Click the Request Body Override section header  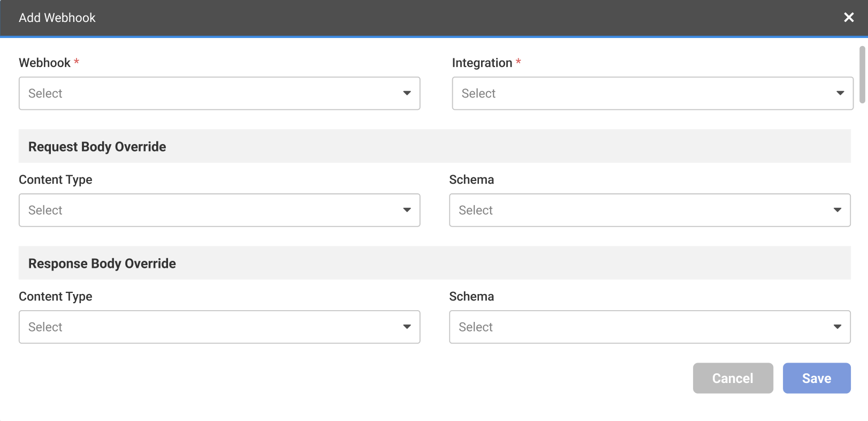coord(97,147)
